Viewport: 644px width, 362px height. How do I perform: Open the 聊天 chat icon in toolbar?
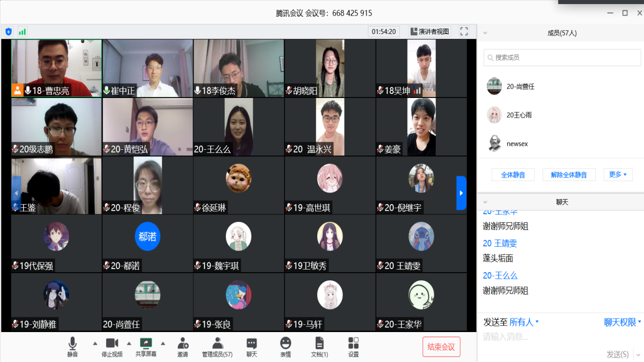(252, 347)
